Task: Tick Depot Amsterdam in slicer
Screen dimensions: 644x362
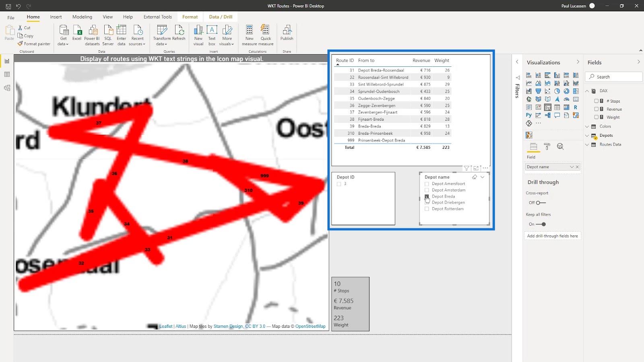Action: [427, 190]
